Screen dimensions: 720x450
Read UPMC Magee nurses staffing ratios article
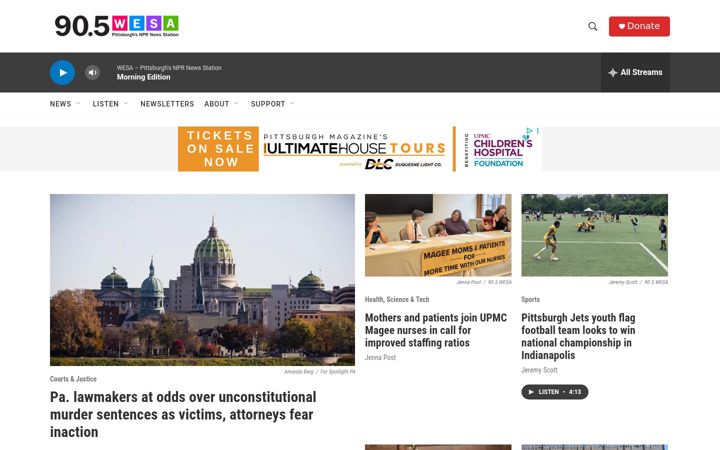[x=436, y=330]
